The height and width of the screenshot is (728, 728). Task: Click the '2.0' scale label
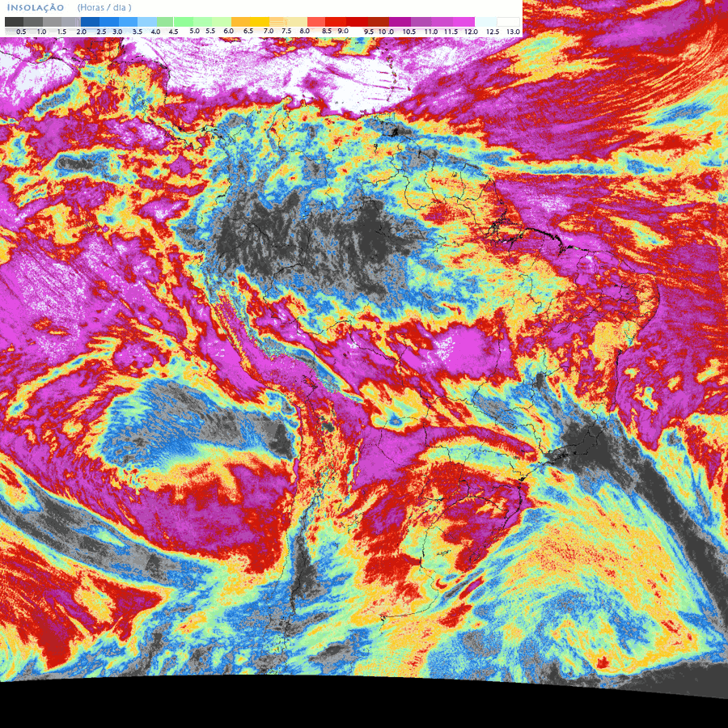tap(81, 32)
